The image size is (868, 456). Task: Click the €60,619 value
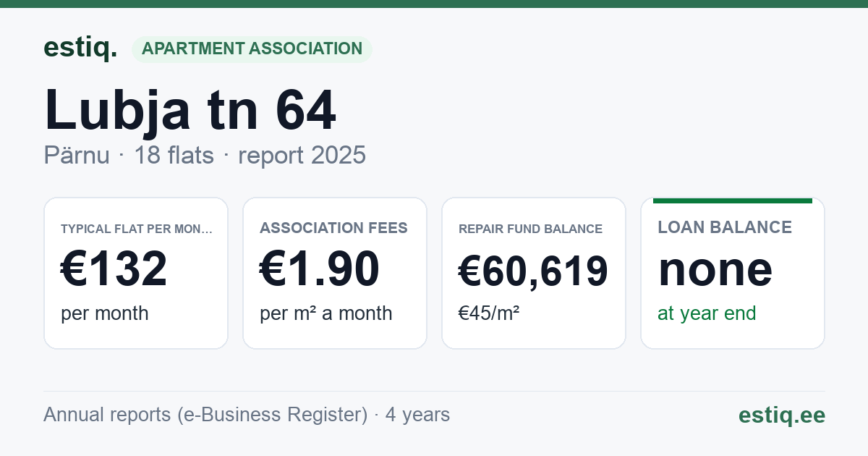click(x=533, y=271)
